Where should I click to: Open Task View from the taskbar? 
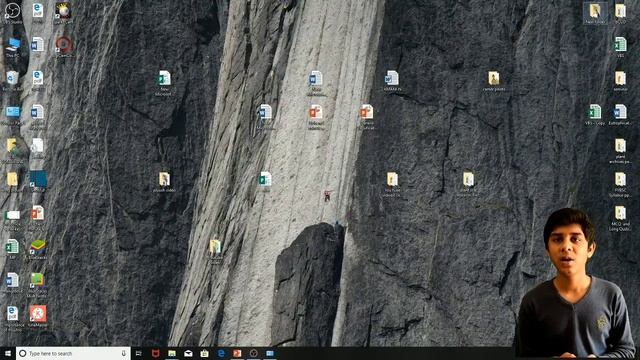click(x=139, y=353)
